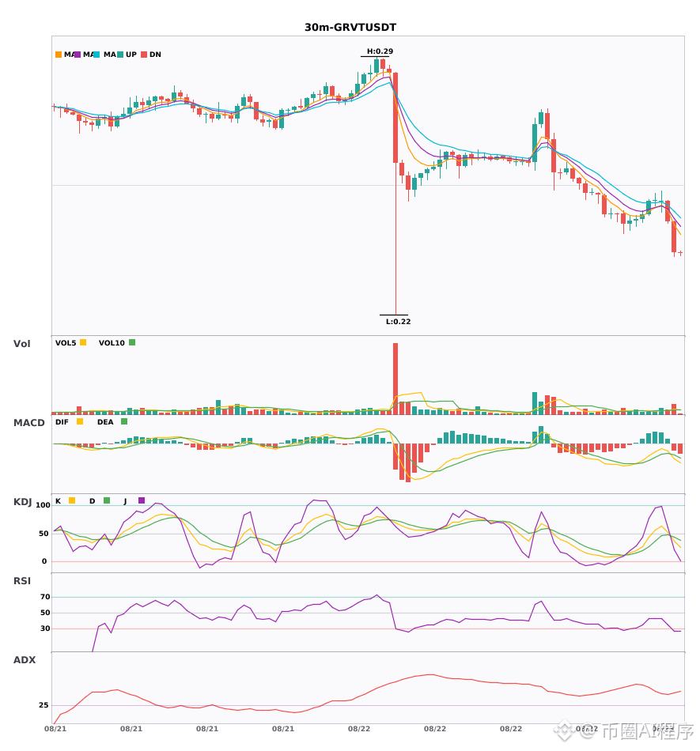Click the cyan MA legend swatch
This screenshot has height=751, width=700.
coord(96,55)
